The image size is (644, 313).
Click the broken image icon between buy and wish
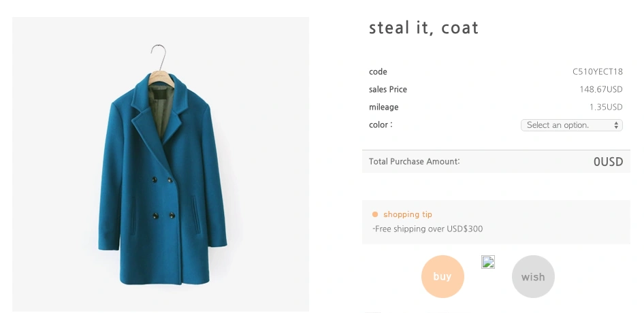pos(488,262)
